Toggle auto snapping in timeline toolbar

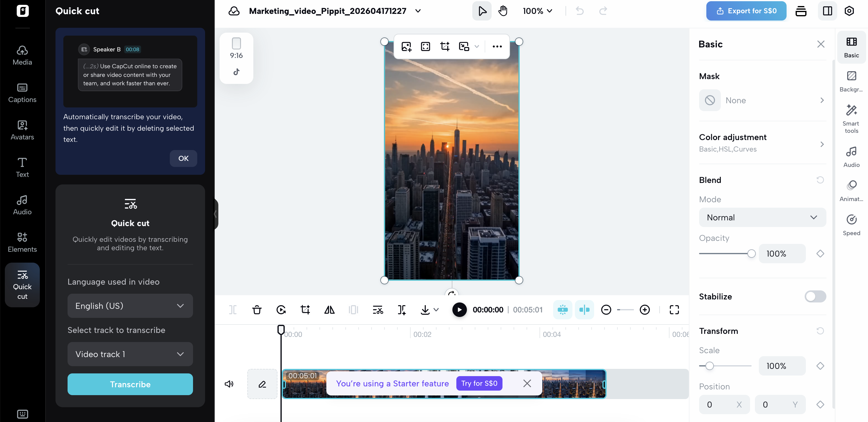tap(584, 310)
